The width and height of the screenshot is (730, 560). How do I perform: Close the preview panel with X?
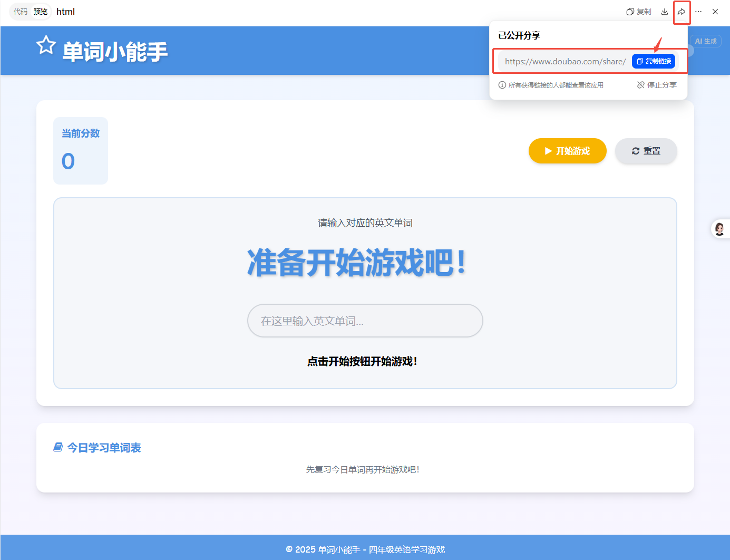click(715, 12)
